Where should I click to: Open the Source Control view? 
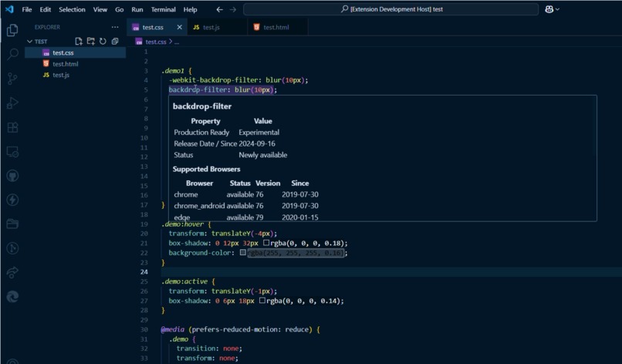pyautogui.click(x=12, y=78)
